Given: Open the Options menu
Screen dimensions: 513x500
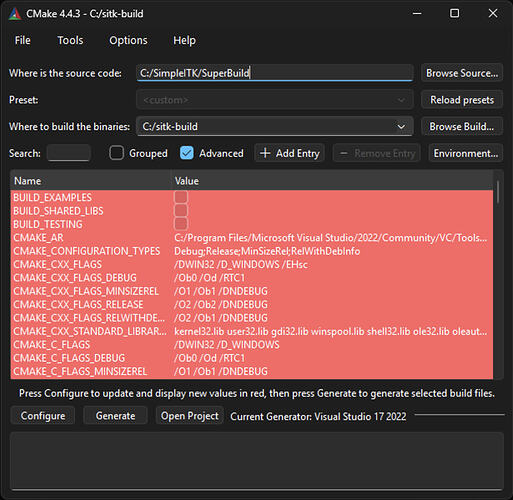Looking at the screenshot, I should point(128,40).
